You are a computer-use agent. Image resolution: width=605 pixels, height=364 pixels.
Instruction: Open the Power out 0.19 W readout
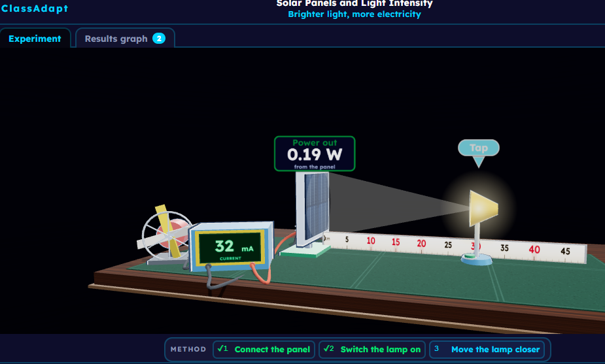click(315, 154)
